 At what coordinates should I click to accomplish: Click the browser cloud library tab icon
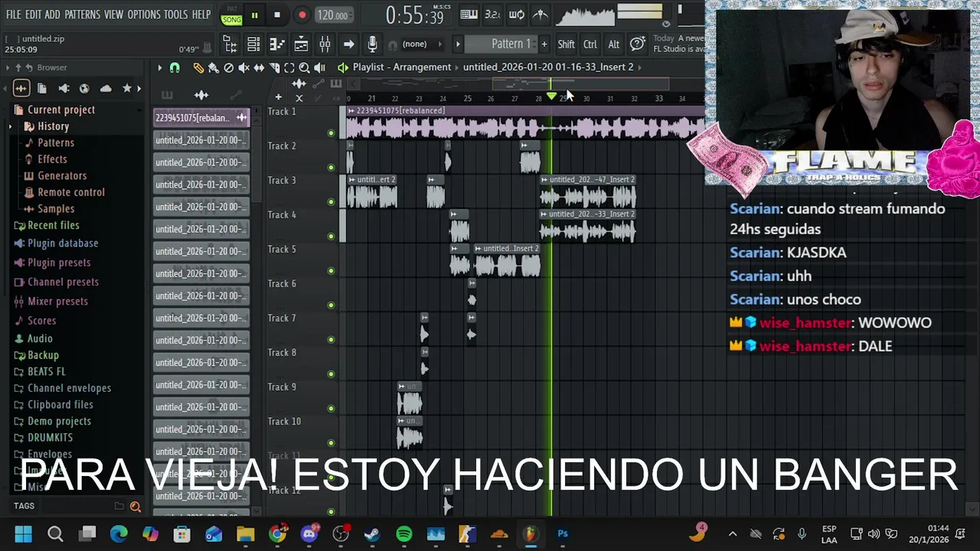pos(106,89)
